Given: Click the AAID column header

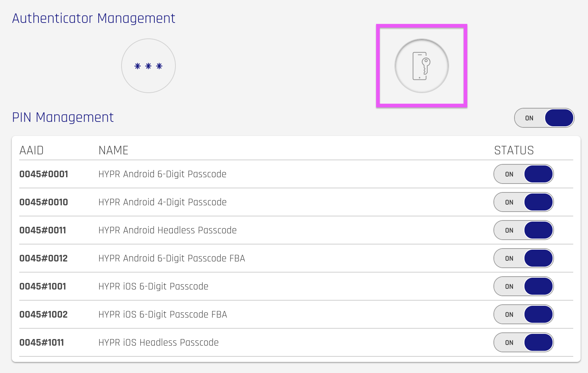Looking at the screenshot, I should click(31, 150).
